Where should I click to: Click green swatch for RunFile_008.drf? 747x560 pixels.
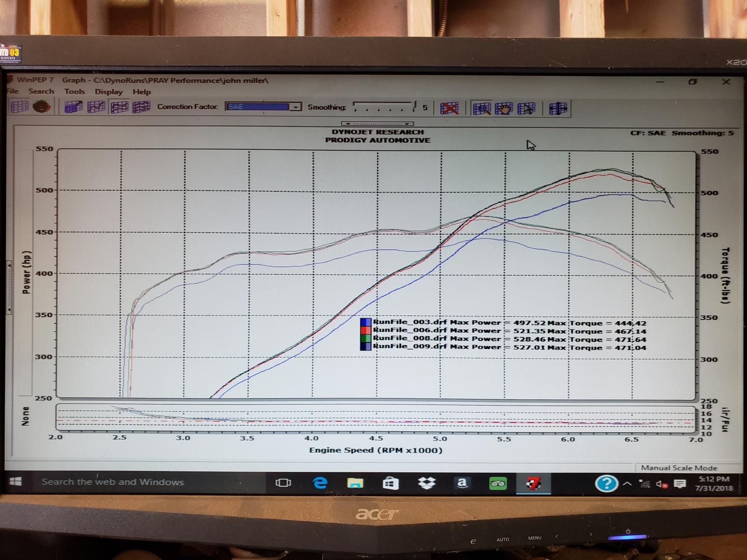tap(366, 338)
